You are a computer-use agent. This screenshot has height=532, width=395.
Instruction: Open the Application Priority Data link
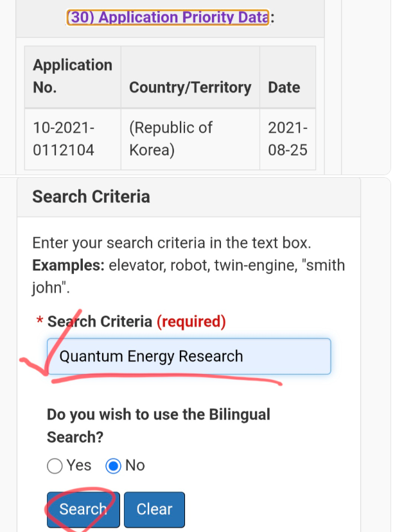[168, 17]
